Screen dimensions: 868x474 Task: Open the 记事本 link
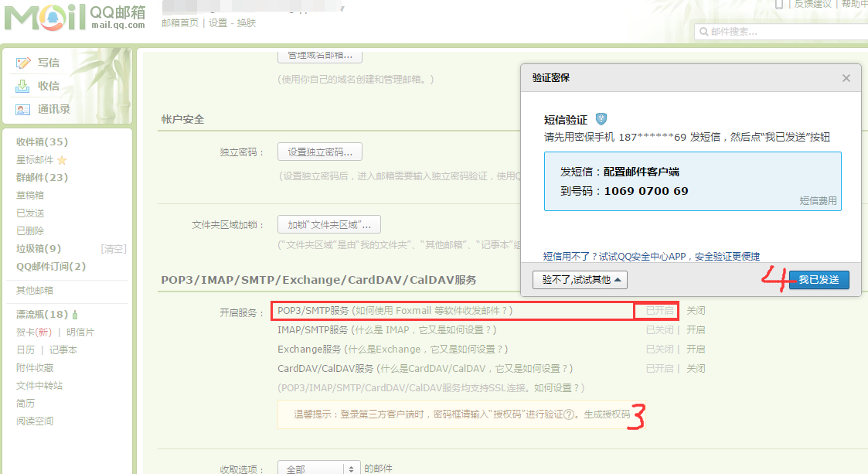[63, 350]
